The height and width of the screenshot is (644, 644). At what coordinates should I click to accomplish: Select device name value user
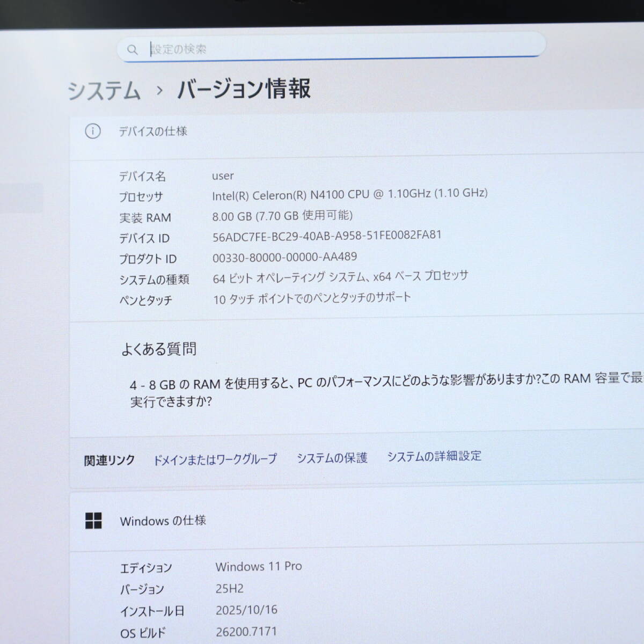pyautogui.click(x=223, y=176)
